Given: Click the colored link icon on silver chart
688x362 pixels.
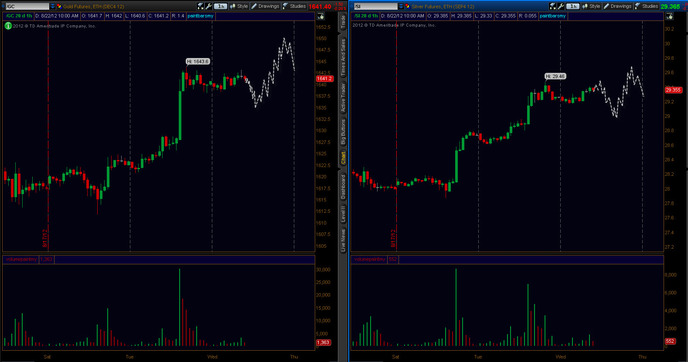Looking at the screenshot, I should click(408, 6).
